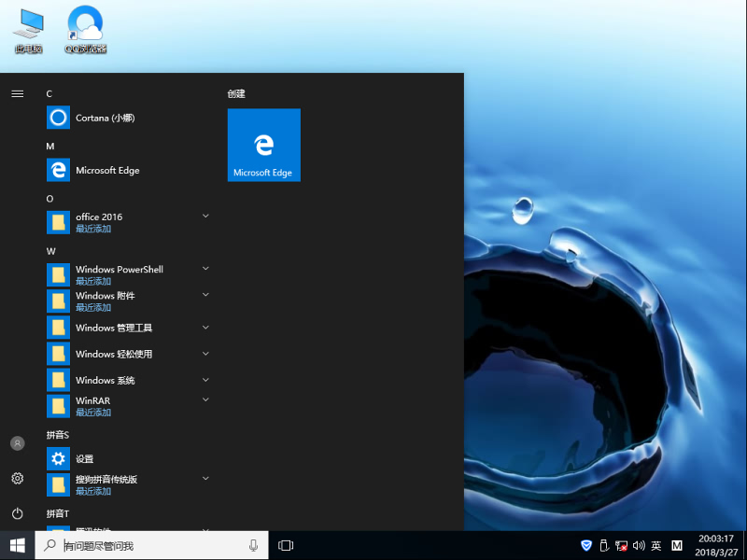Click the letter C group header

[49, 94]
